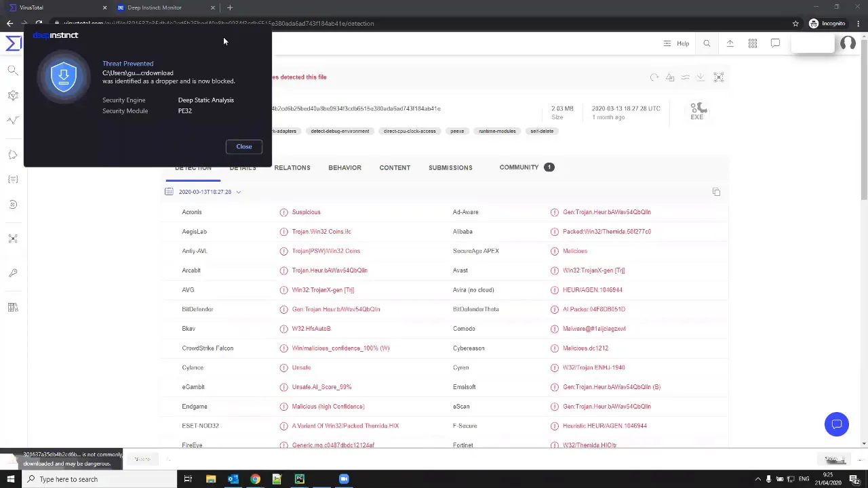Viewport: 868px width, 488px height.
Task: Open the user profile avatar
Action: click(x=847, y=43)
